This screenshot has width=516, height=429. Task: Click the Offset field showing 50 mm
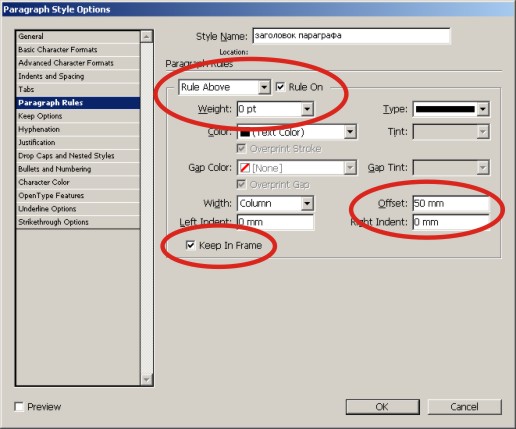[451, 203]
